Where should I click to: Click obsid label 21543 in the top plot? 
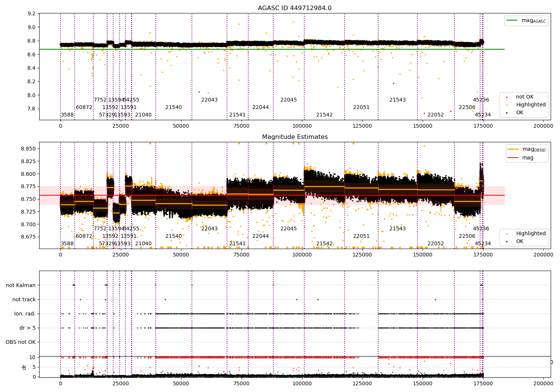pyautogui.click(x=398, y=100)
